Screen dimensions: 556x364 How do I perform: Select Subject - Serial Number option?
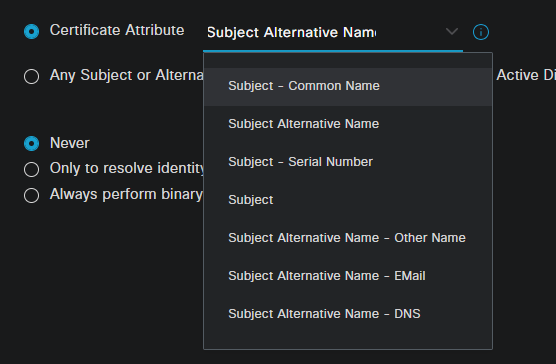point(348,162)
